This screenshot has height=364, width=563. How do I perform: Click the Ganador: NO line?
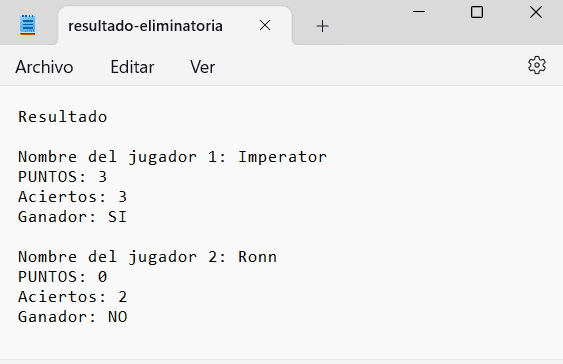coord(73,317)
